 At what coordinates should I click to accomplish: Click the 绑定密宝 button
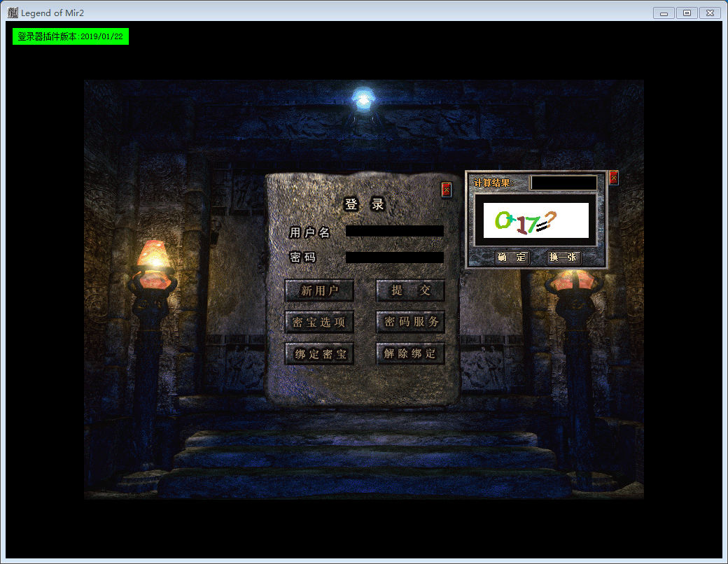pyautogui.click(x=319, y=353)
